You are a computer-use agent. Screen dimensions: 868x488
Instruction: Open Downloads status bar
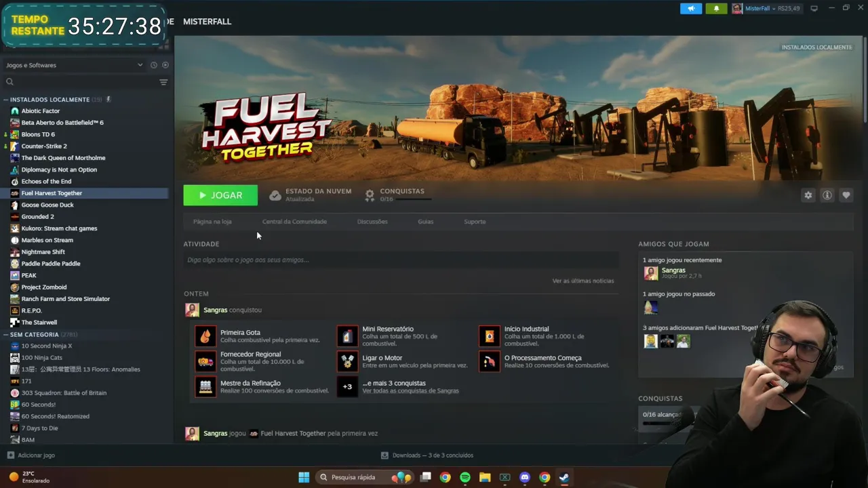(x=427, y=455)
